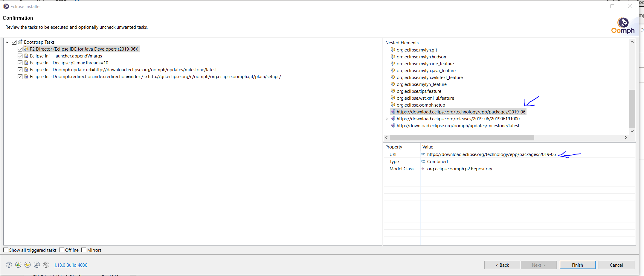644x276 pixels.
Task: Click the org.eclipse.mylyn.git requirement icon
Action: click(393, 50)
